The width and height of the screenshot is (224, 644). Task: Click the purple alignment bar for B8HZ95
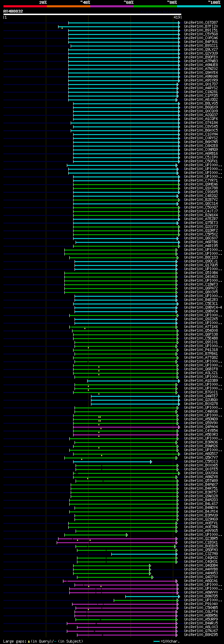pos(127,635)
